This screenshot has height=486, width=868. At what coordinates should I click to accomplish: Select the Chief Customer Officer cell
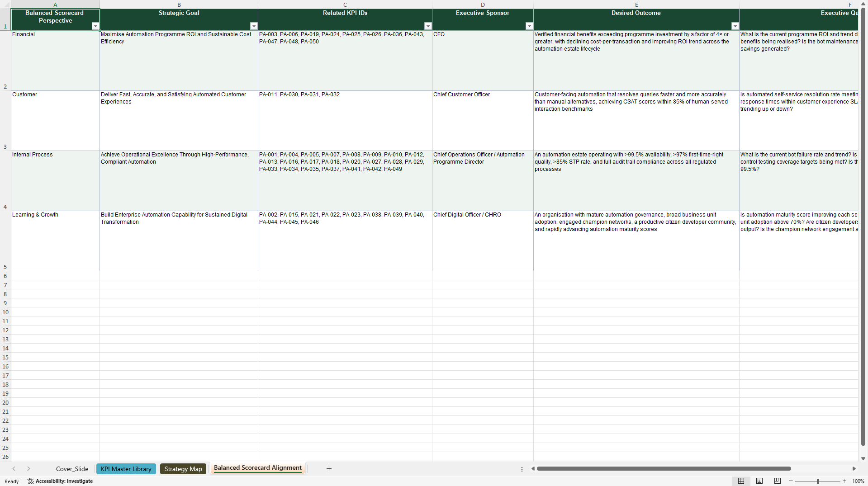[x=483, y=121]
